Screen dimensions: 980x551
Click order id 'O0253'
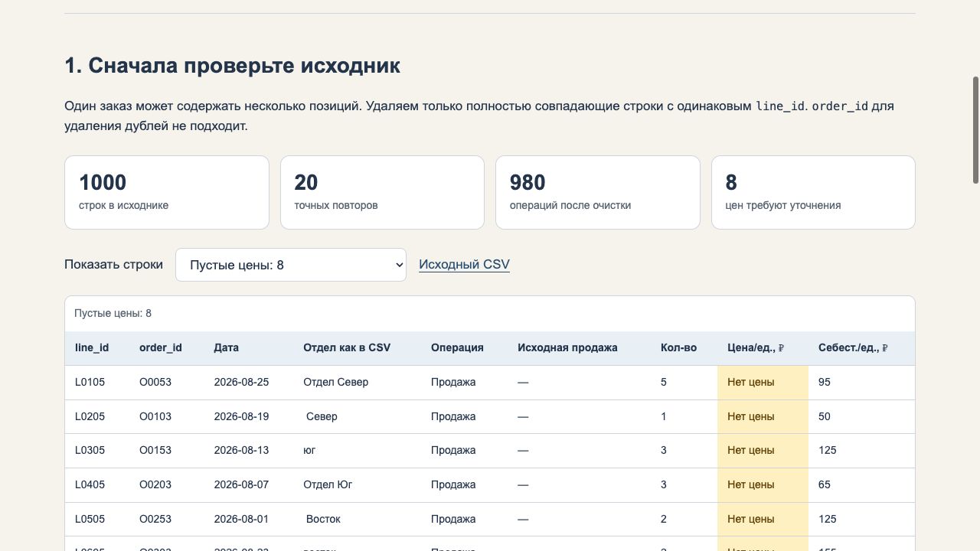pos(155,519)
